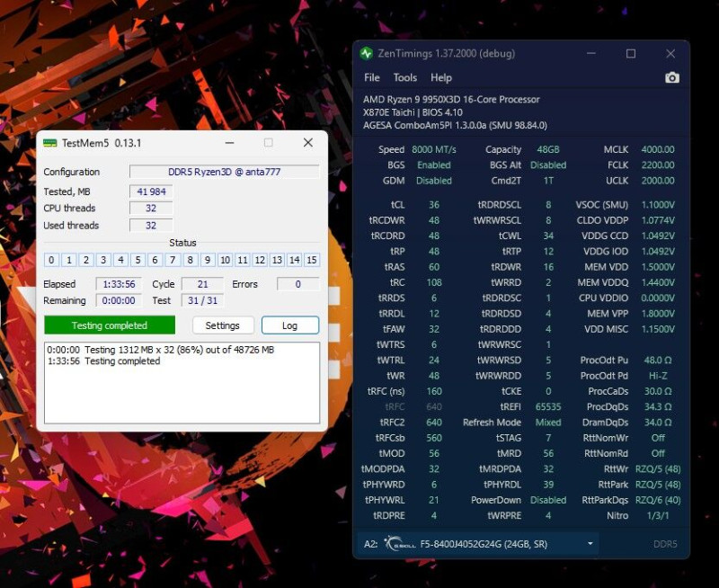Click the 1:33:56 'Testing completed' log line

[x=103, y=361]
